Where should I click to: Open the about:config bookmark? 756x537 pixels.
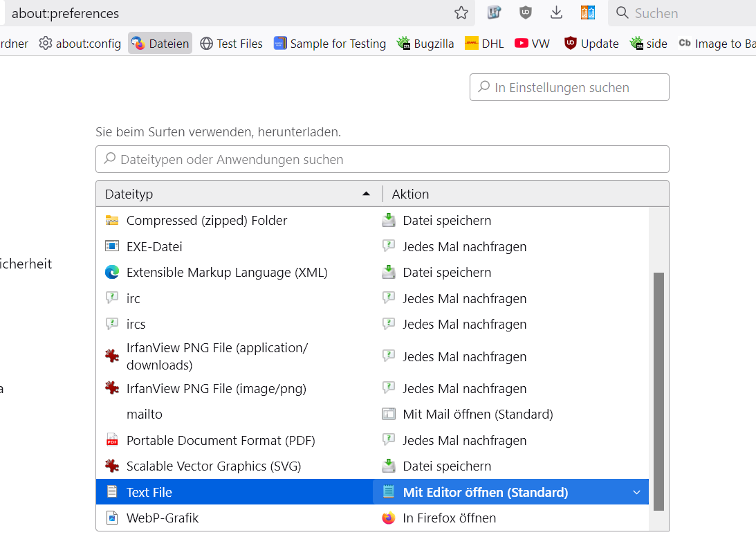[80, 44]
